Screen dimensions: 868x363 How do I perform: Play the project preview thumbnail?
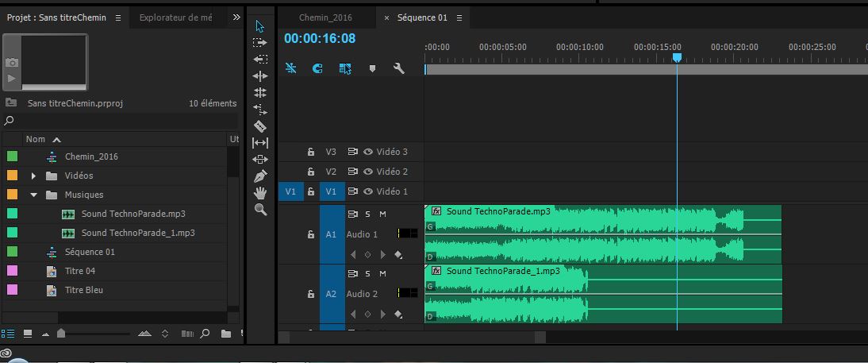tap(12, 78)
